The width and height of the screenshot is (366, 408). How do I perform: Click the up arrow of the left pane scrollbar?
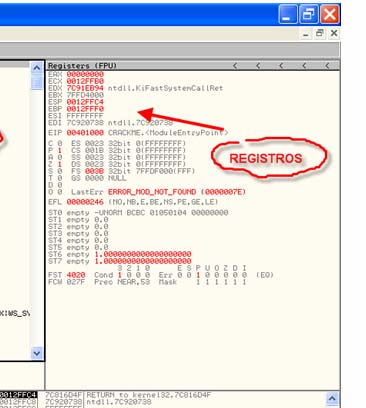pos(37,68)
